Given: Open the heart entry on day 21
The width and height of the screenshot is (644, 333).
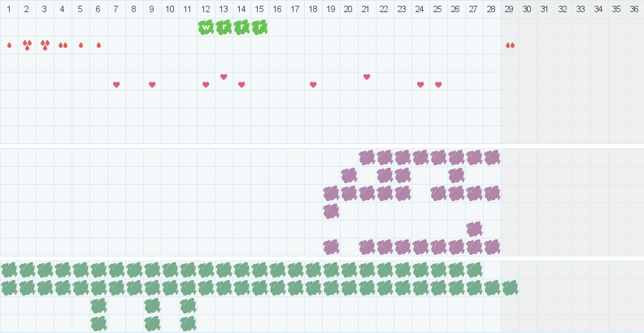Looking at the screenshot, I should pyautogui.click(x=367, y=77).
